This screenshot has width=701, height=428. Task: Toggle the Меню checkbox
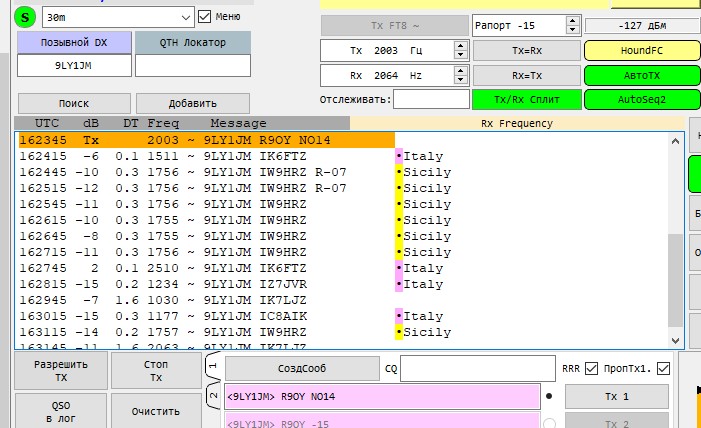[x=205, y=16]
